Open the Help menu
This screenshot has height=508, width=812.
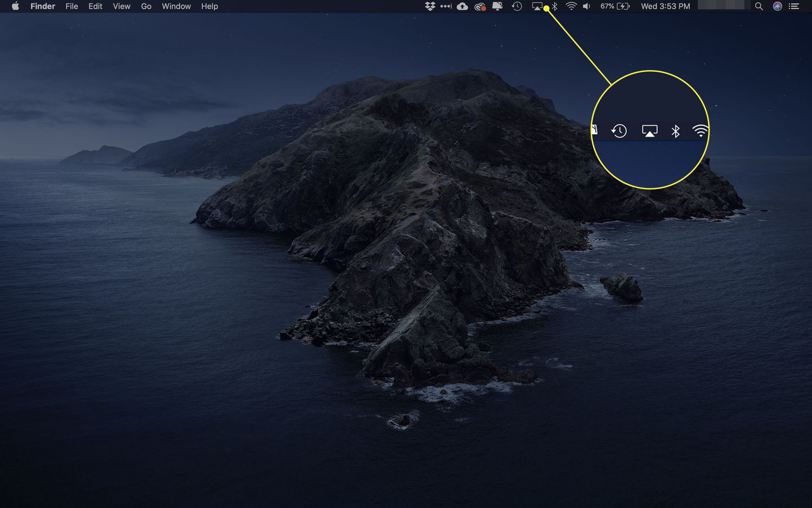pyautogui.click(x=209, y=6)
